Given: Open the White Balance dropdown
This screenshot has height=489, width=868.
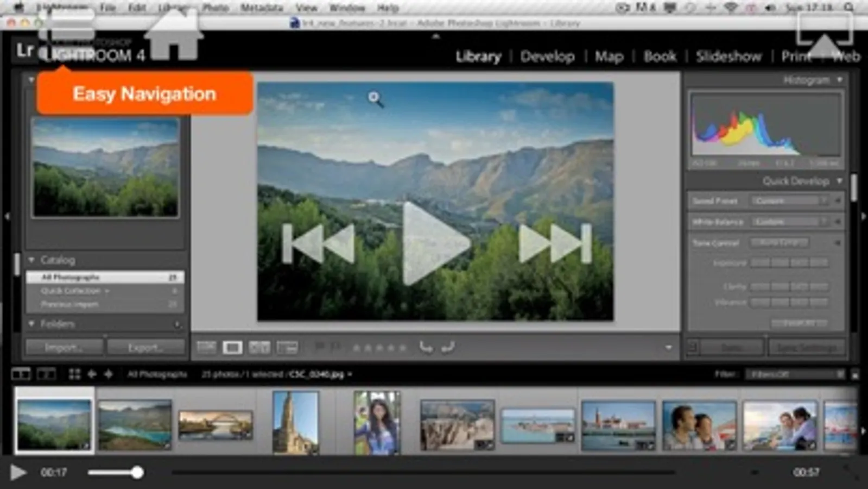Looking at the screenshot, I should click(x=790, y=222).
